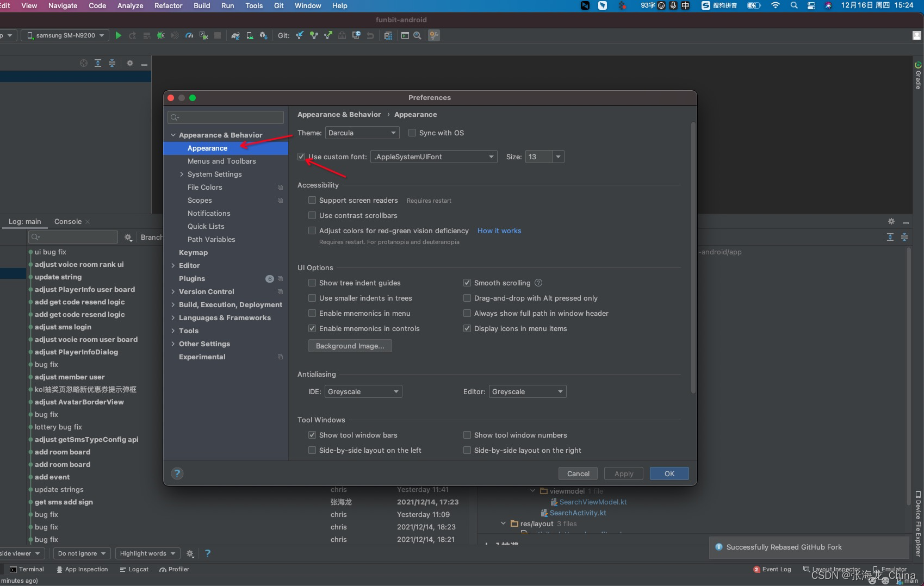
Task: Open the Analyze menu
Action: pyautogui.click(x=130, y=5)
